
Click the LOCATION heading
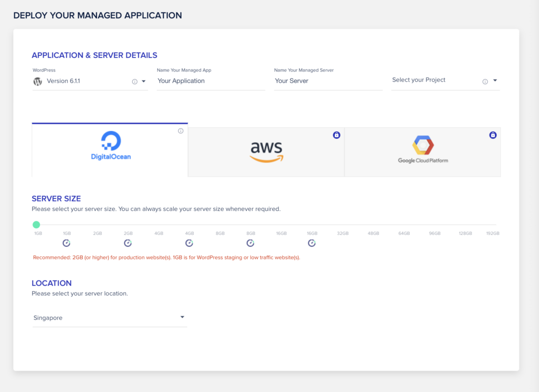point(52,283)
